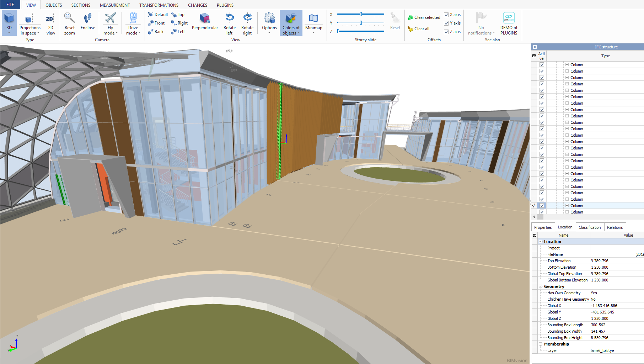Open Projections in space options

[30, 23]
